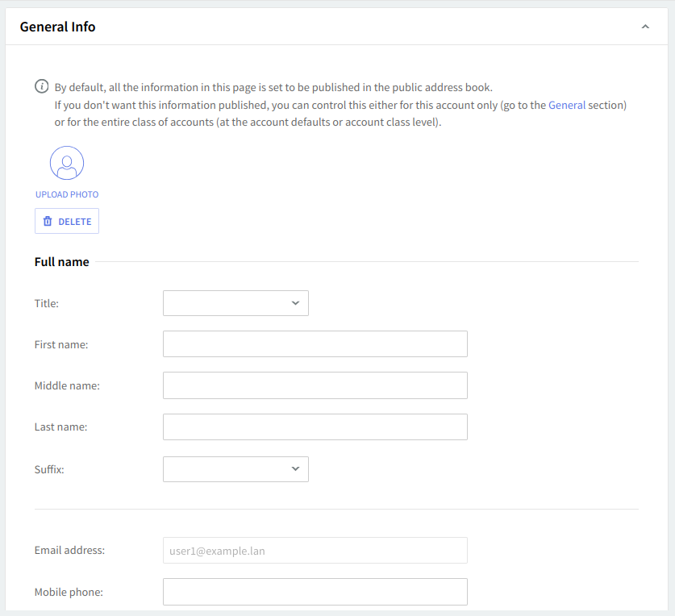Click the UPLOAD PHOTO link
The image size is (675, 616).
[67, 194]
